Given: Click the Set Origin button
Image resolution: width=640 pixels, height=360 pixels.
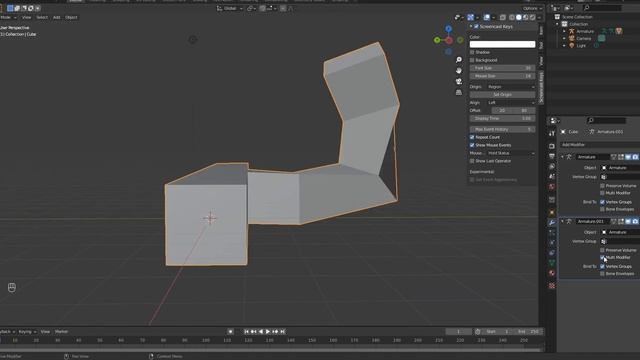Looking at the screenshot, I should click(x=502, y=95).
